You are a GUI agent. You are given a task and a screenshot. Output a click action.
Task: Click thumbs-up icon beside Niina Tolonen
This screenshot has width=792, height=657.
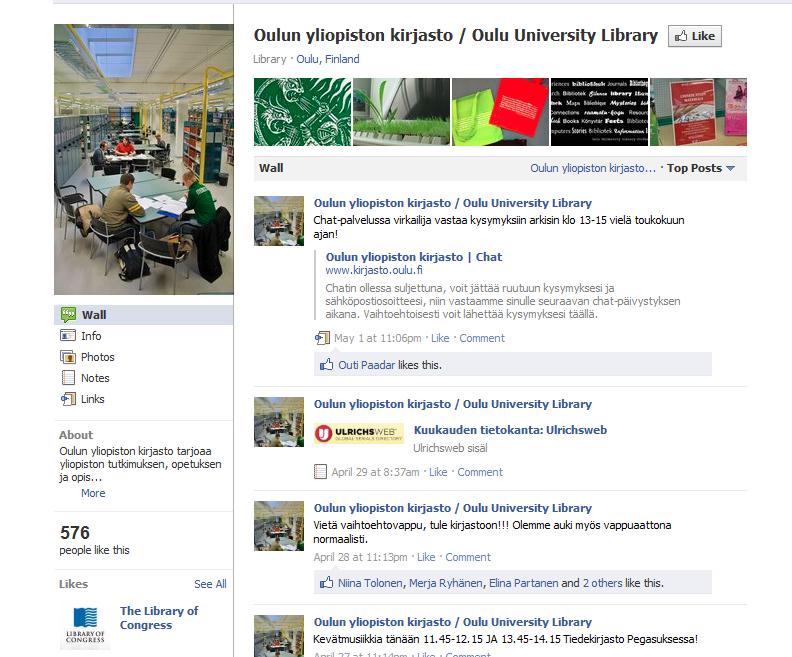click(326, 583)
